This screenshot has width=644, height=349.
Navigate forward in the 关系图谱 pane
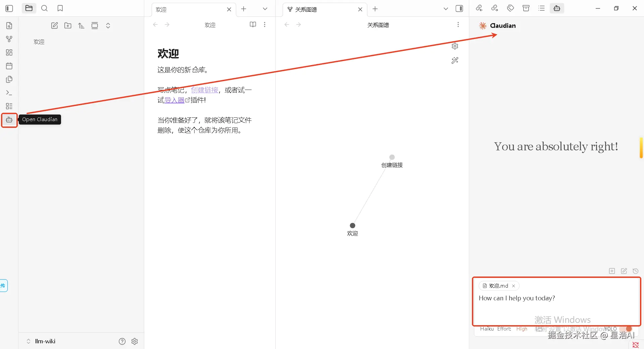tap(299, 25)
